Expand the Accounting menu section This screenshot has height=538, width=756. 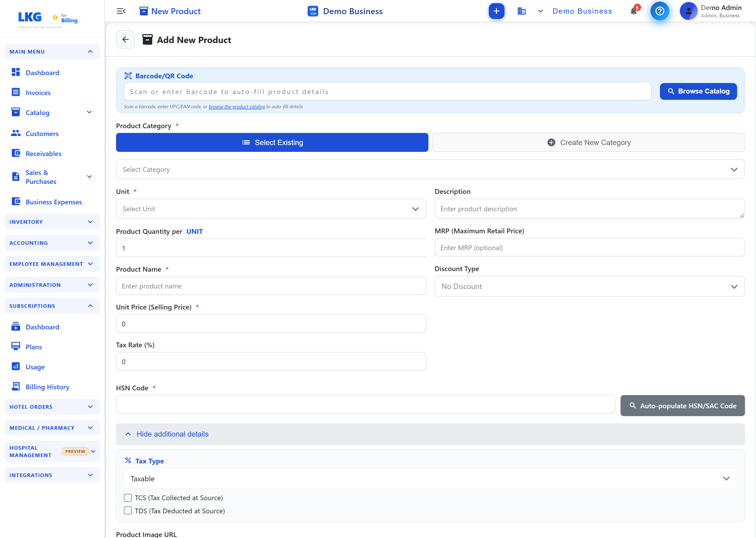pos(52,243)
